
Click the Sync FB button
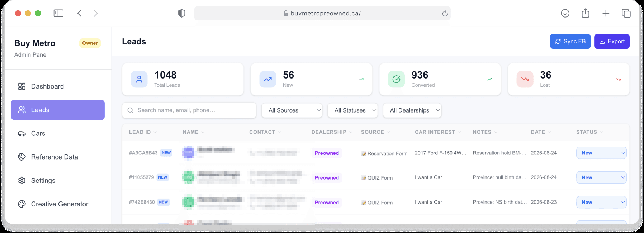point(570,41)
